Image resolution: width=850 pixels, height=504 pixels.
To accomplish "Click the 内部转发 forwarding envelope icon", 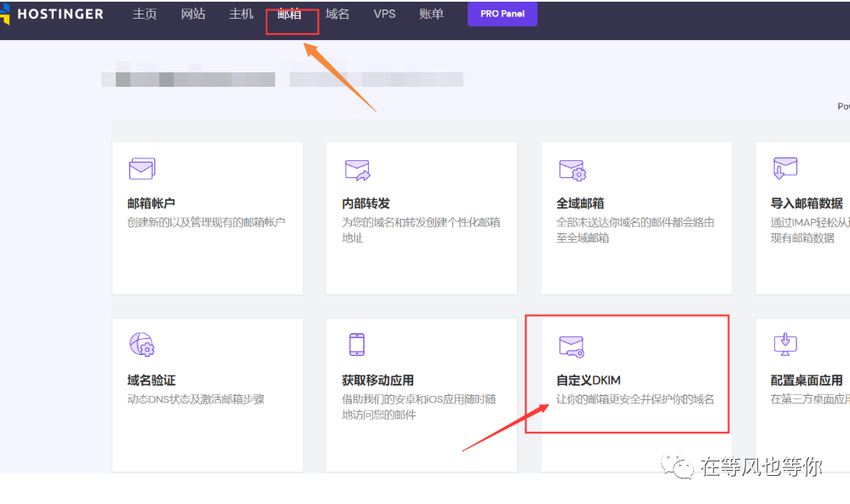I will (x=357, y=169).
